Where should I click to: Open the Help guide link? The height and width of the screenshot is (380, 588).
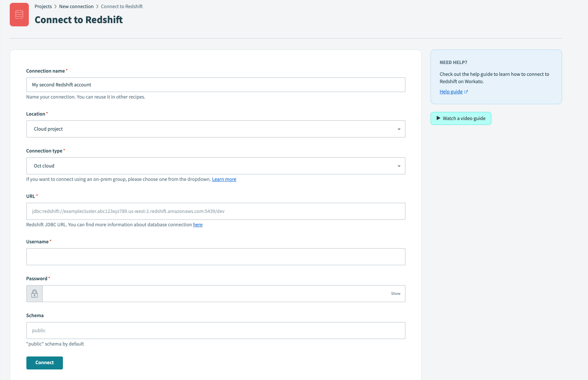point(450,91)
